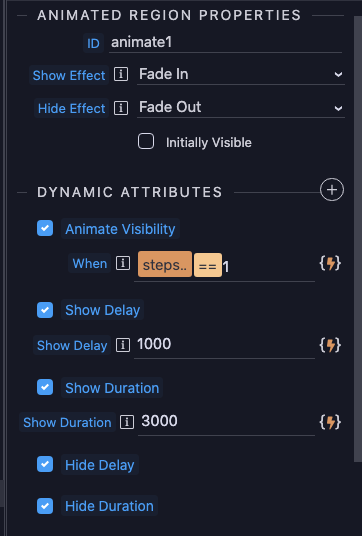Click info icon beside Show Delay field
The width and height of the screenshot is (362, 536).
(x=123, y=345)
